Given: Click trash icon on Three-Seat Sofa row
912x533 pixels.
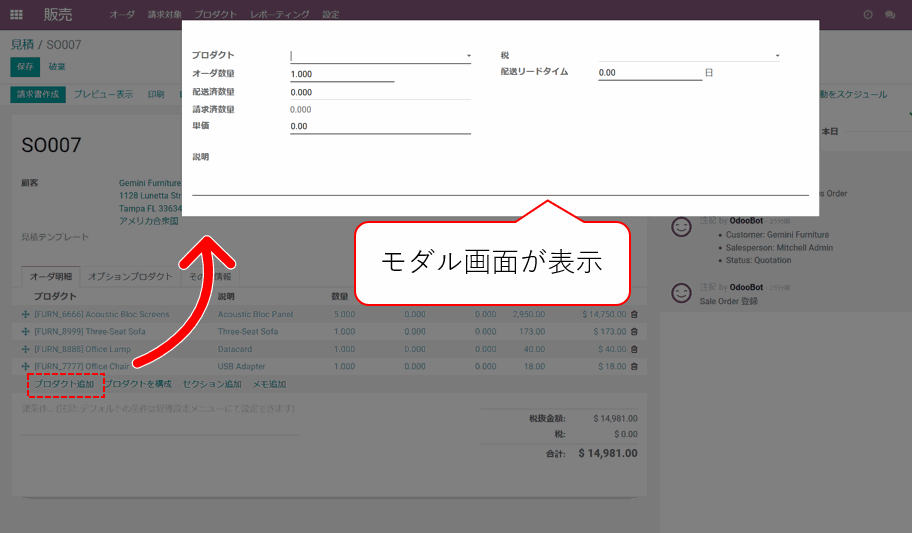Looking at the screenshot, I should (634, 332).
